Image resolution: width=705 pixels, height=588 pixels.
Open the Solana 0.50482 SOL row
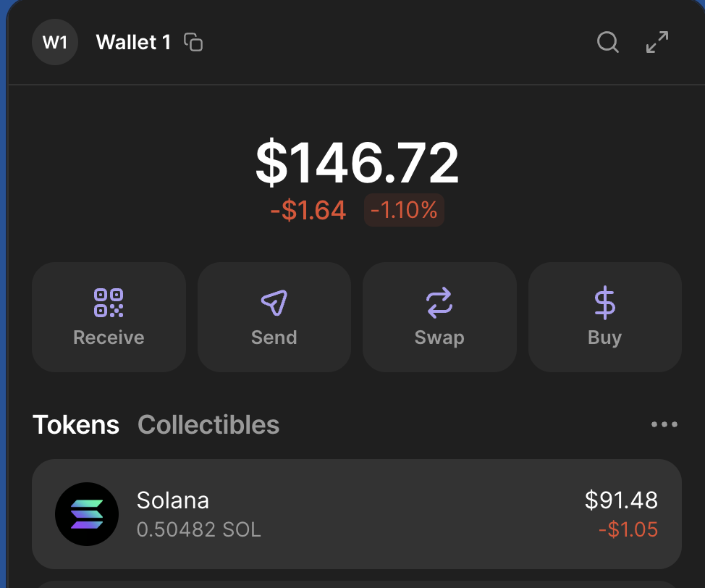point(357,514)
